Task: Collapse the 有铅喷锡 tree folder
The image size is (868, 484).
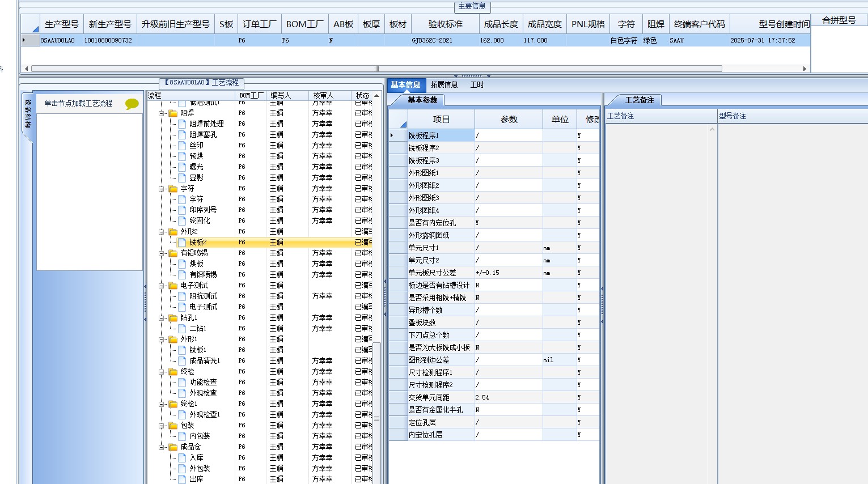Action: [162, 253]
